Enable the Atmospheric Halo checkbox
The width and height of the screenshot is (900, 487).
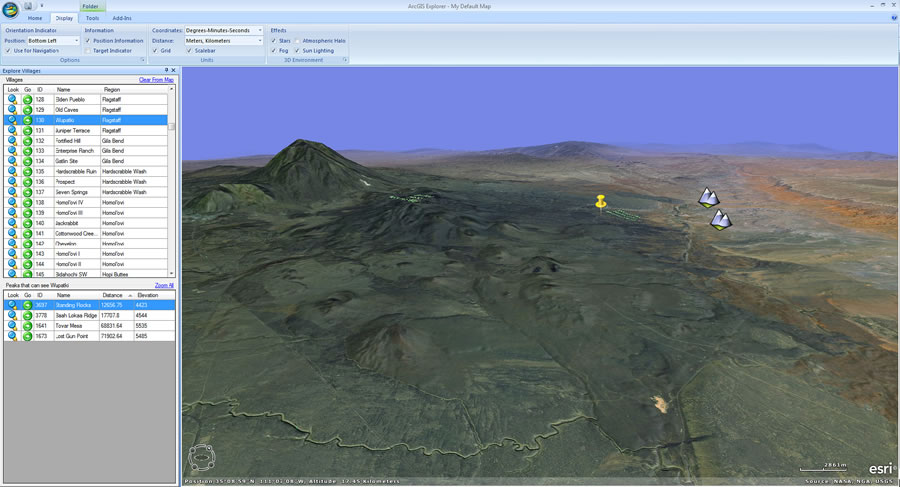point(297,41)
